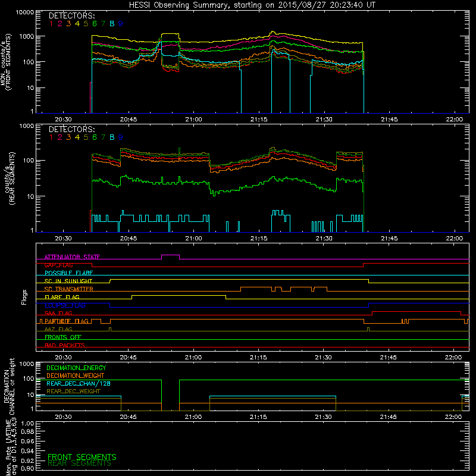
Task: Click the AAZ_FLAG label
Action: 58,330
